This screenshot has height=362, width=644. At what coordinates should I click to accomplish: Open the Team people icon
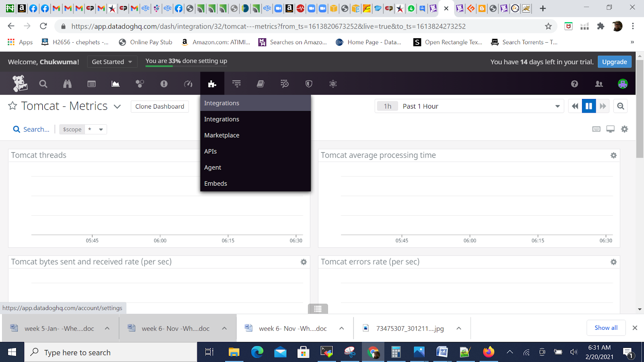click(x=599, y=84)
